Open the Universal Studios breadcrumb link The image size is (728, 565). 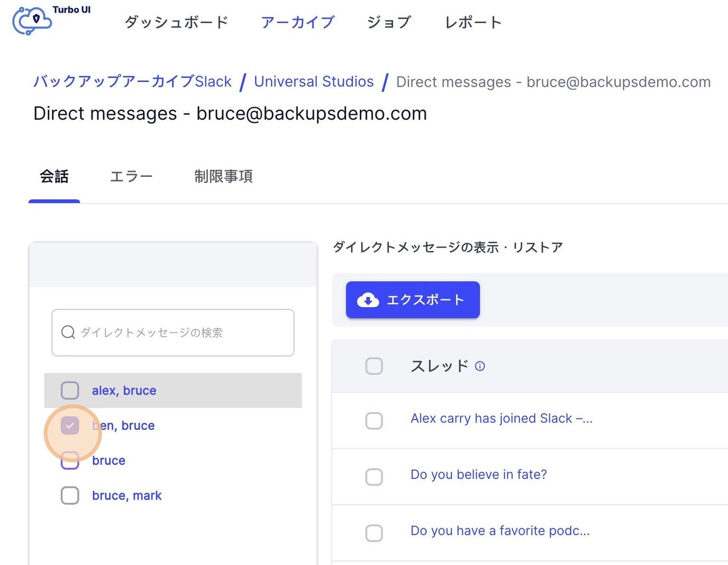pos(314,82)
